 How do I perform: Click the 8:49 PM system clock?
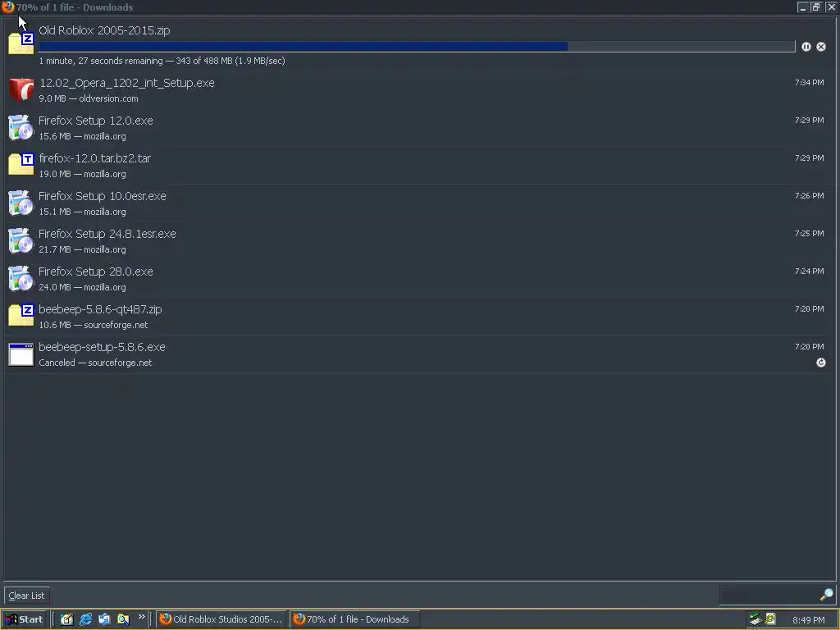click(808, 620)
